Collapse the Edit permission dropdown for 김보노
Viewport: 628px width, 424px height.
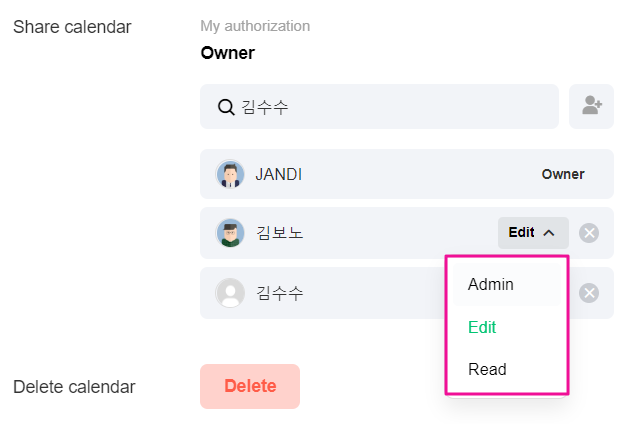point(533,233)
